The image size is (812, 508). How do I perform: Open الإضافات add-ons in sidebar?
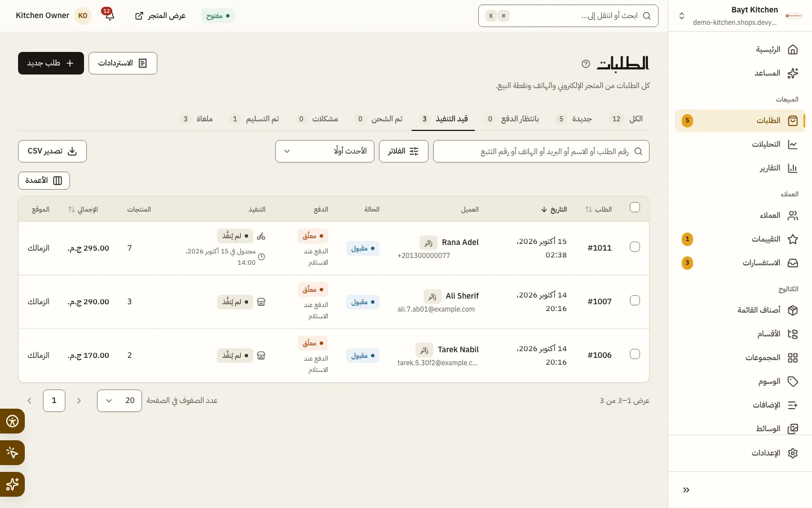pyautogui.click(x=740, y=405)
